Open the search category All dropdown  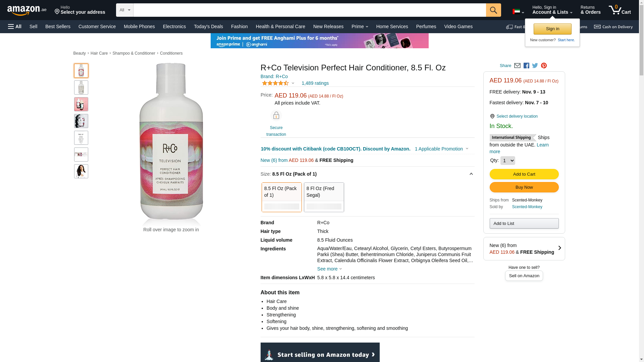(x=125, y=10)
